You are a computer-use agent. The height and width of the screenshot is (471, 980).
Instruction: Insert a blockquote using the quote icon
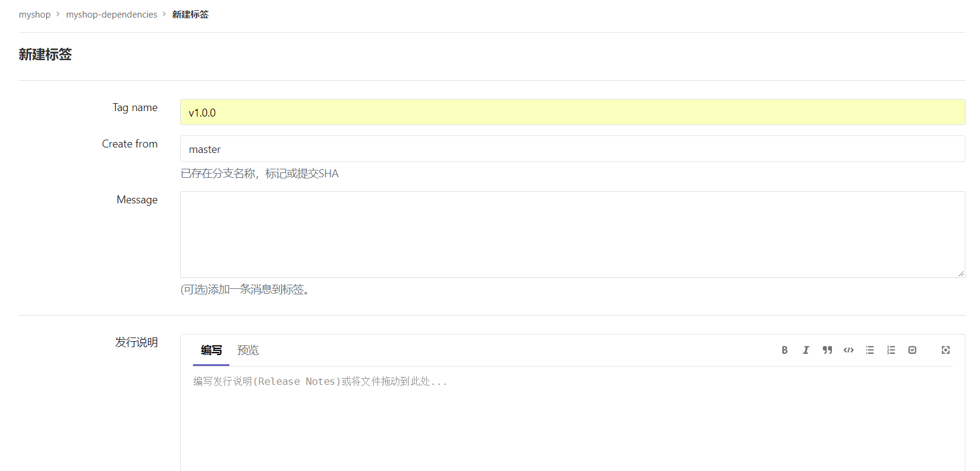[x=827, y=350]
